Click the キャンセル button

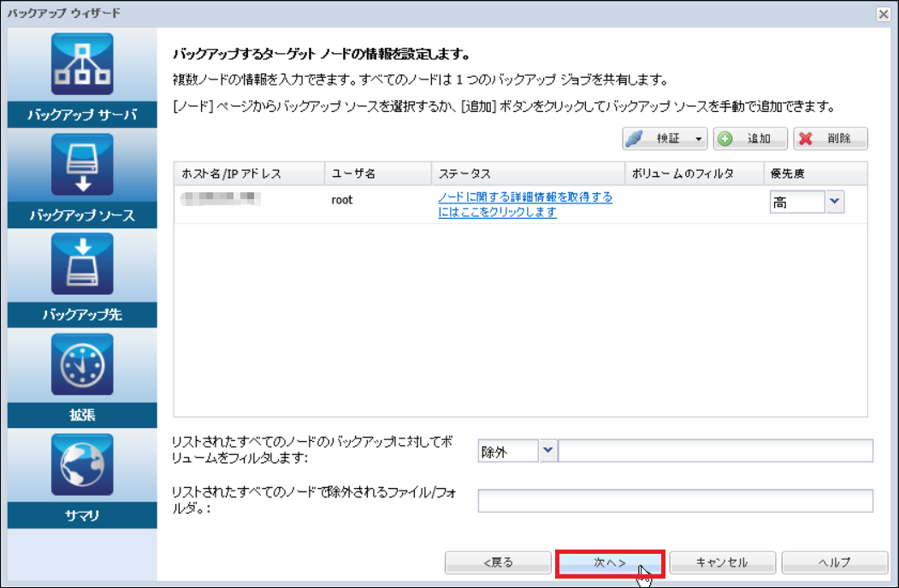pos(722,562)
